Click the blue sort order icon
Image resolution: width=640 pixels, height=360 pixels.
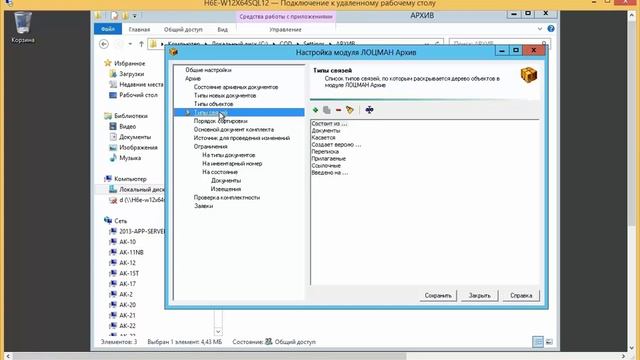369,110
